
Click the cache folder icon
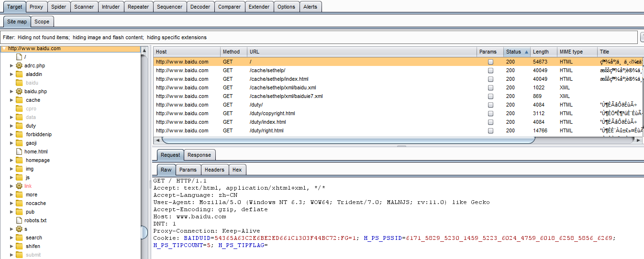(19, 100)
